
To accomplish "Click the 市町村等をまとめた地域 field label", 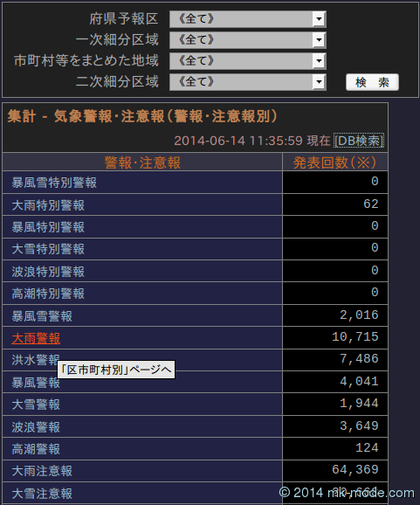I will point(86,60).
